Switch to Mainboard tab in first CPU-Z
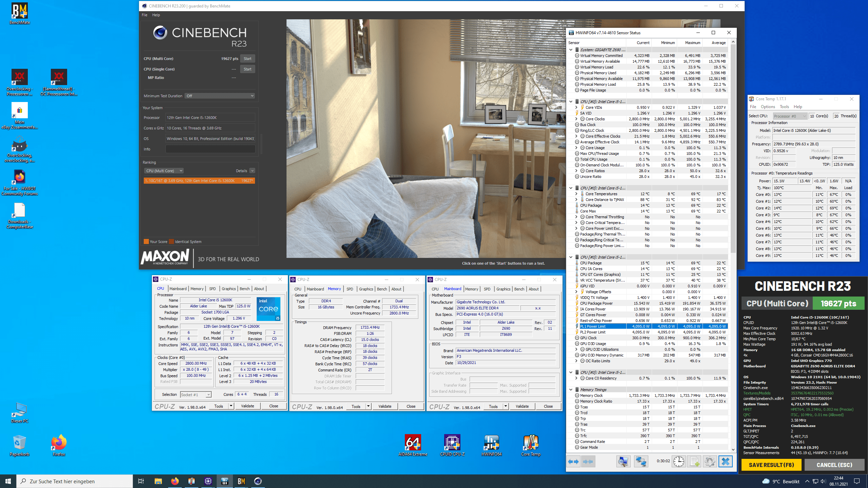This screenshot has width=868, height=488. click(x=178, y=289)
